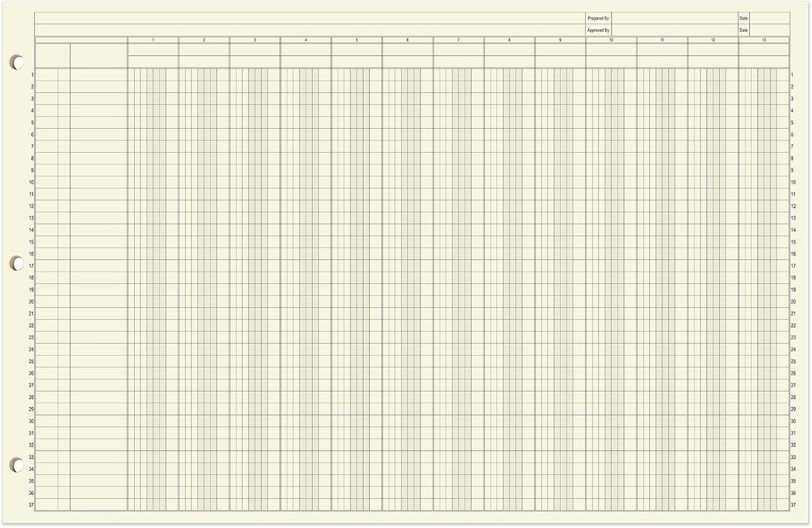Select column header 1
The image size is (812, 528).
[x=153, y=40]
